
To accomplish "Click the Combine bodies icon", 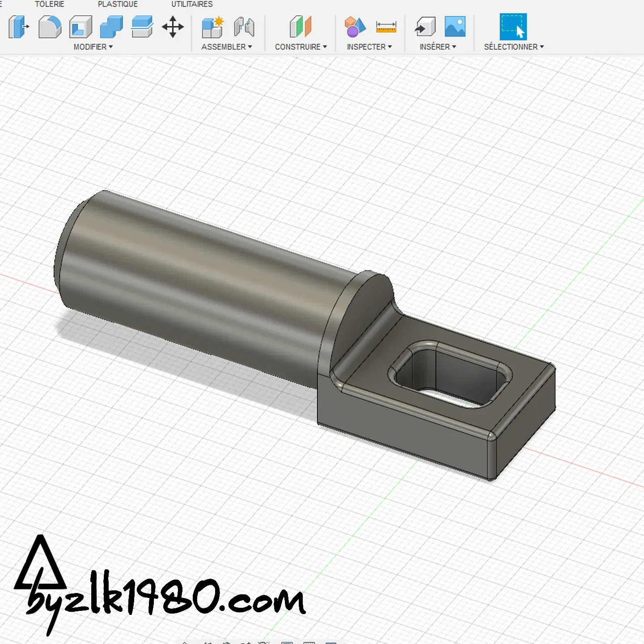I will [111, 27].
